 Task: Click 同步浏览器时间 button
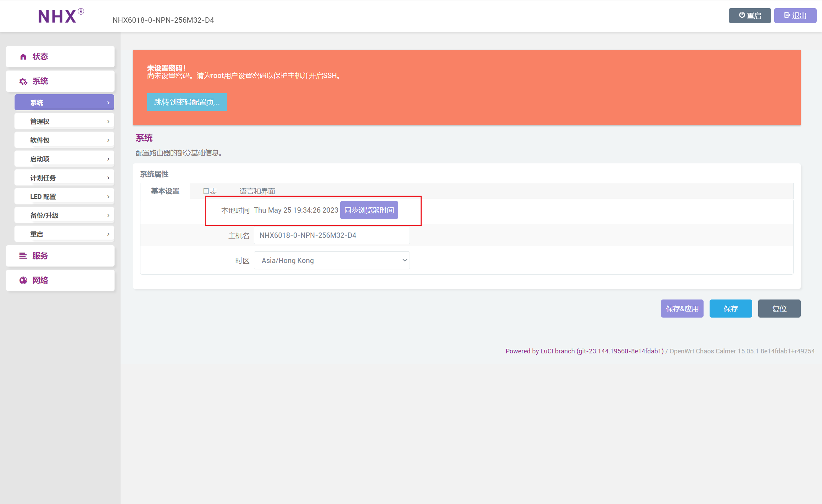(x=369, y=210)
